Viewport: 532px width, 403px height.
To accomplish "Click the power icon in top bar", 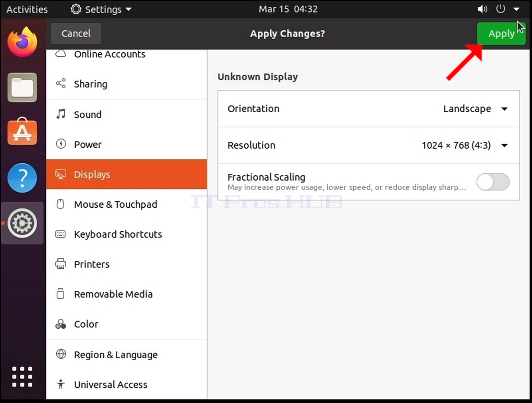I will (501, 9).
